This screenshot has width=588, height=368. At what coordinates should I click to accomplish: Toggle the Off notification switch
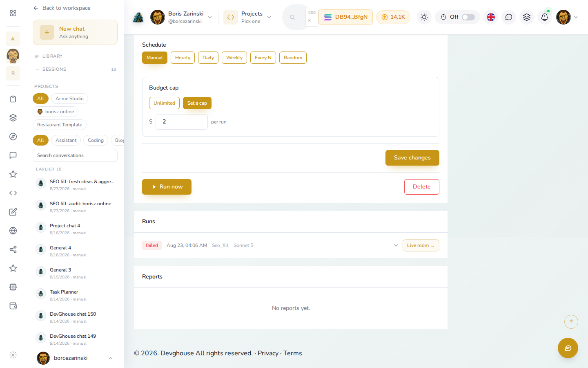(x=468, y=17)
